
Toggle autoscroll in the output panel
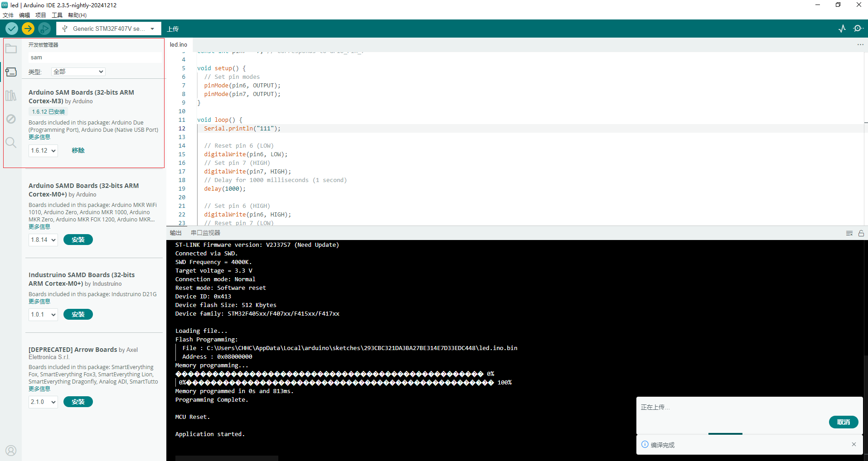[x=861, y=233]
